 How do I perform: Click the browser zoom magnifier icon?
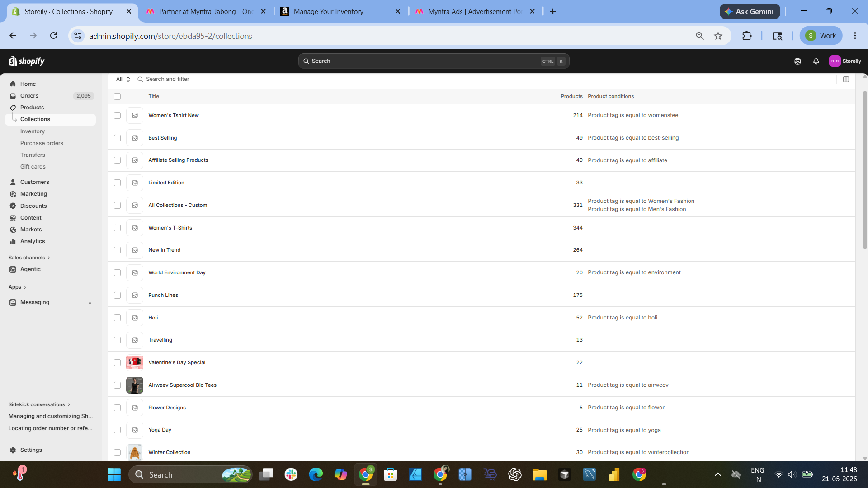point(699,36)
